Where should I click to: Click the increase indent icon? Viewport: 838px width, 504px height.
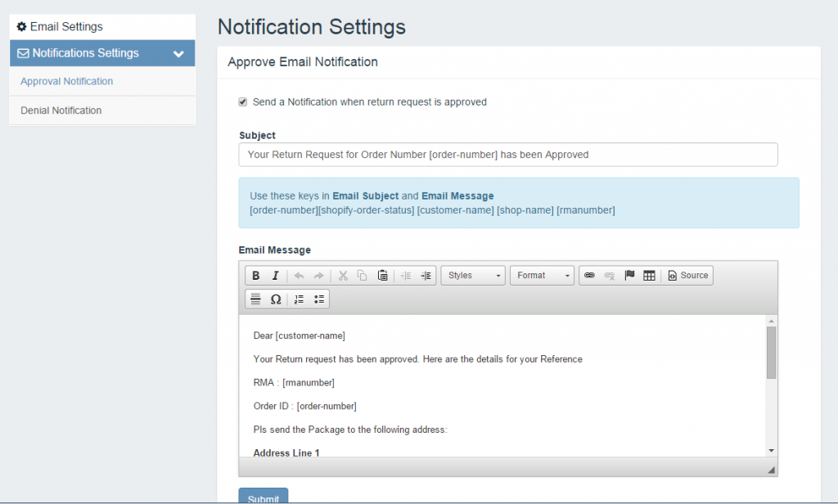(426, 276)
